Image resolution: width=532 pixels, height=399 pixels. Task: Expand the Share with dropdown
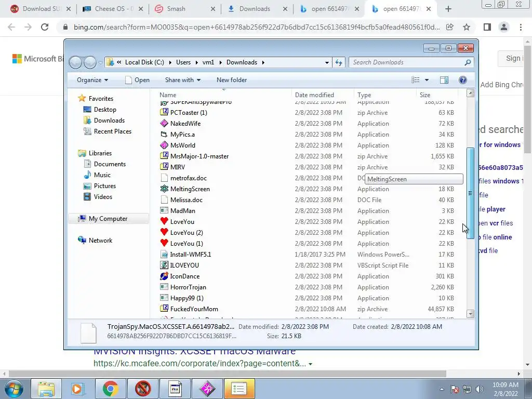pos(182,80)
